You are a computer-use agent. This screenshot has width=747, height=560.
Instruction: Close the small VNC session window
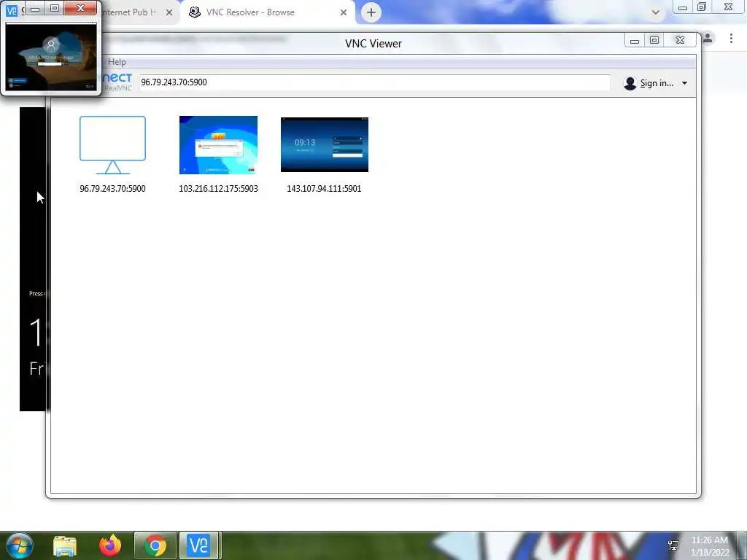(80, 9)
